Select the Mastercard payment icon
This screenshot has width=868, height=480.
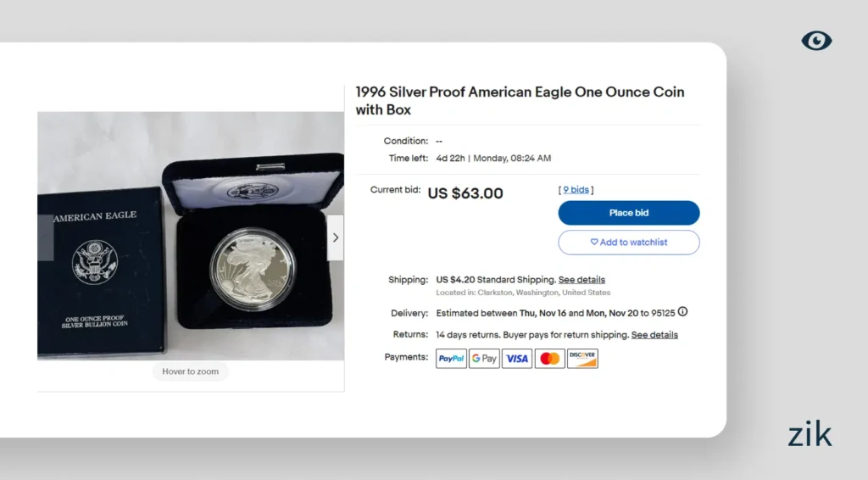[549, 359]
